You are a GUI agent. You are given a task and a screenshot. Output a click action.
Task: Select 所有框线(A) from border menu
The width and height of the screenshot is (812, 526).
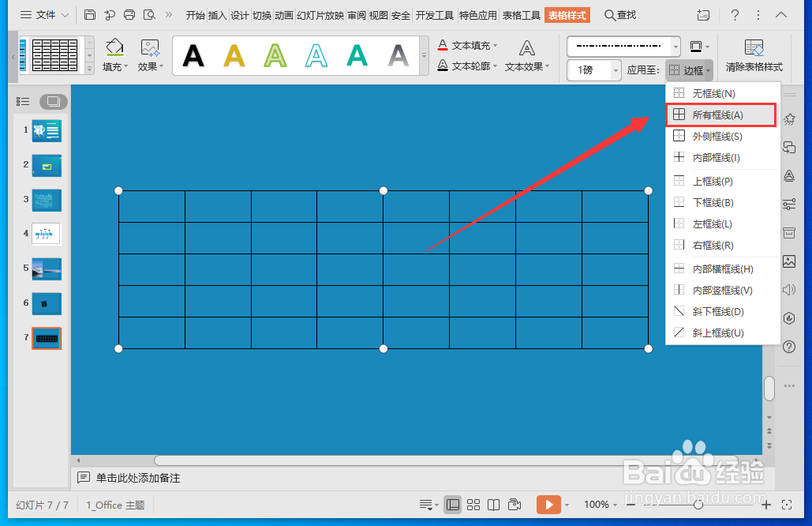point(721,115)
